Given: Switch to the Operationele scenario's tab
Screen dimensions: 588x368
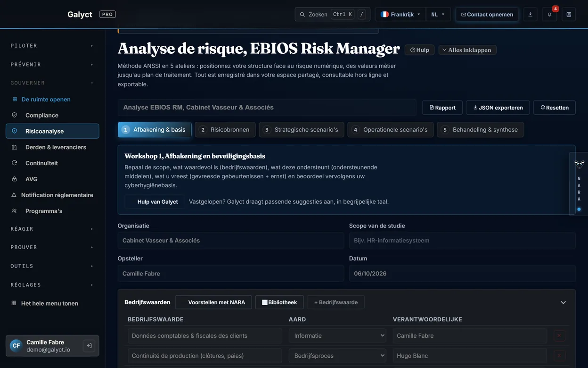Looking at the screenshot, I should pos(391,130).
